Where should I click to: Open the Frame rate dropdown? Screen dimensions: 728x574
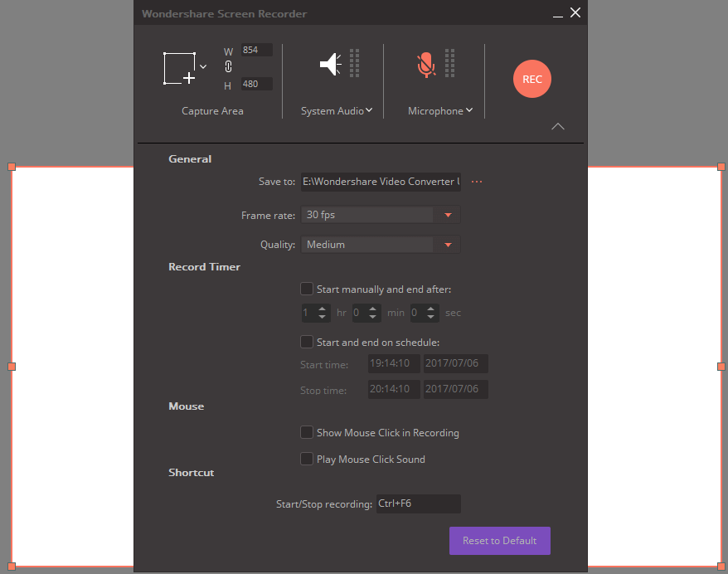[x=381, y=215]
